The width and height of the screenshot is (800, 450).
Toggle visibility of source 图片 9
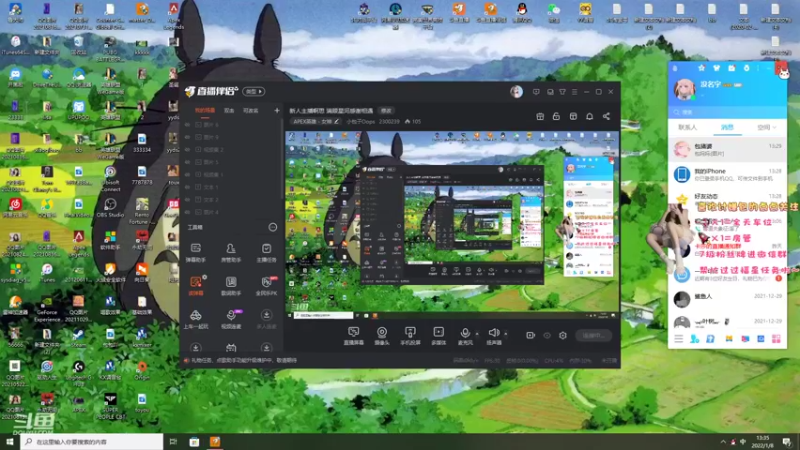coord(187,137)
